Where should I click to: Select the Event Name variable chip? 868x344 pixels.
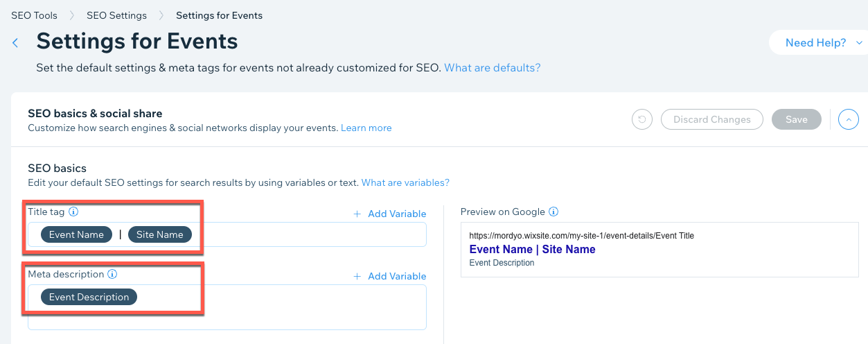tap(76, 234)
